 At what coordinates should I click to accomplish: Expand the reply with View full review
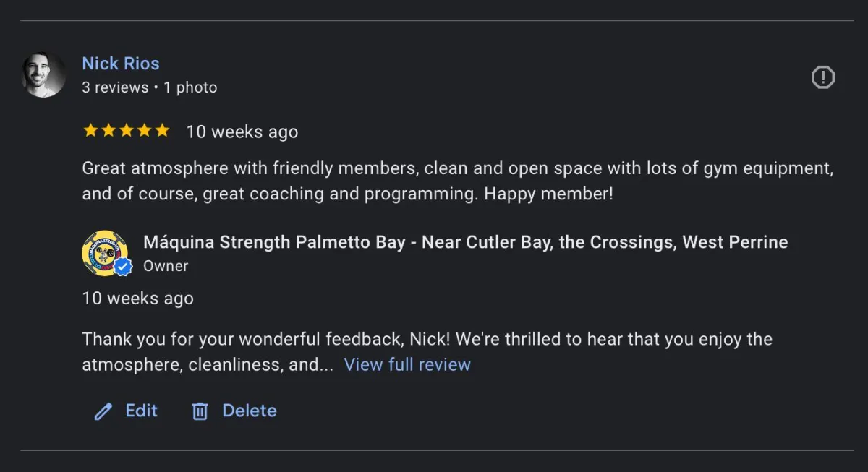407,364
